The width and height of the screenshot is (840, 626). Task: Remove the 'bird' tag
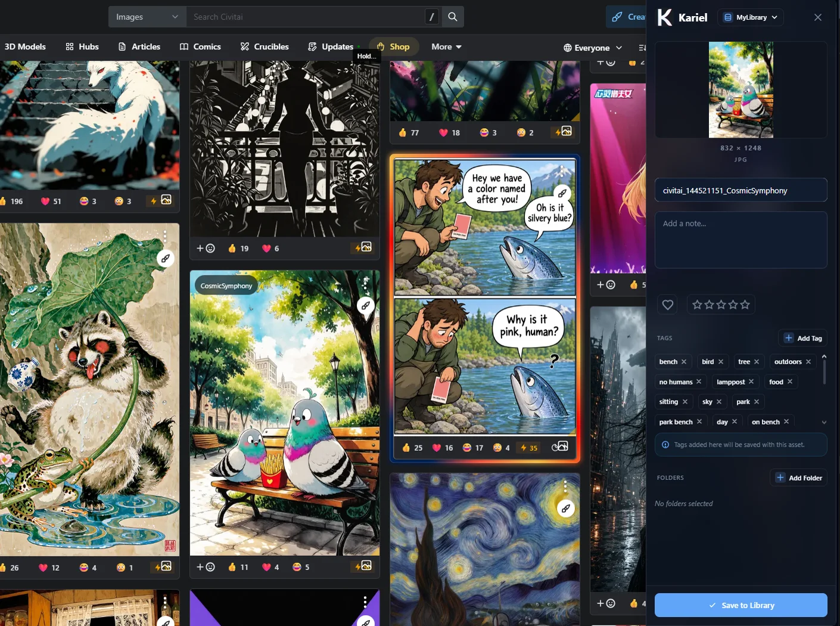[x=721, y=362]
